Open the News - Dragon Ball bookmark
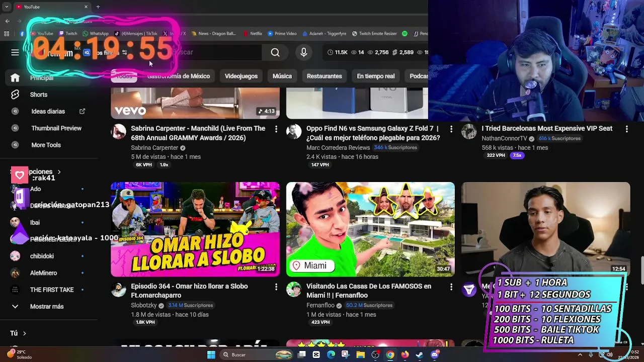This screenshot has height=362, width=644. (213, 34)
